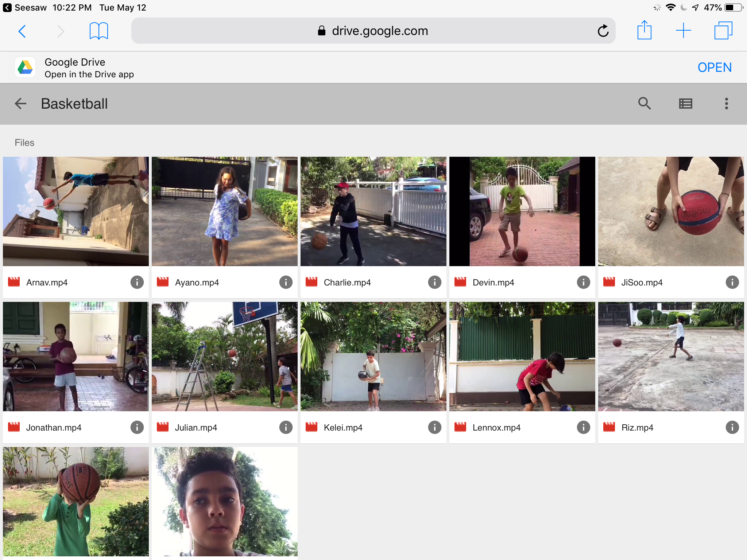Open the green-shirt boy holding basketball thumbnail
The width and height of the screenshot is (747, 560).
pyautogui.click(x=76, y=502)
